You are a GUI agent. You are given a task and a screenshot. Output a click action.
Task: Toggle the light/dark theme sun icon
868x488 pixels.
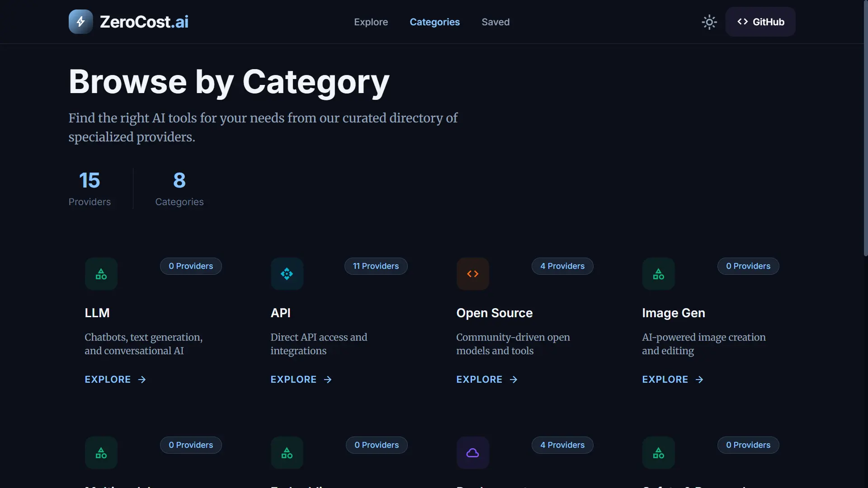click(709, 22)
